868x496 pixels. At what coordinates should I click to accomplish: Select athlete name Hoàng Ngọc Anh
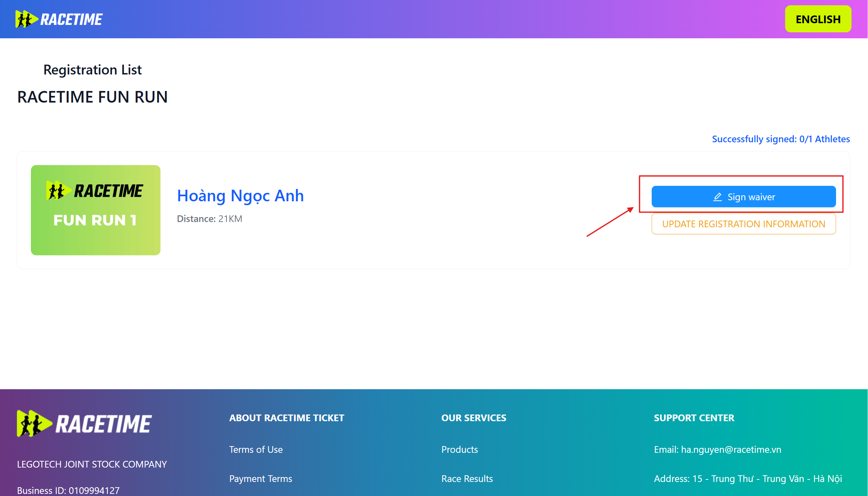(x=241, y=196)
